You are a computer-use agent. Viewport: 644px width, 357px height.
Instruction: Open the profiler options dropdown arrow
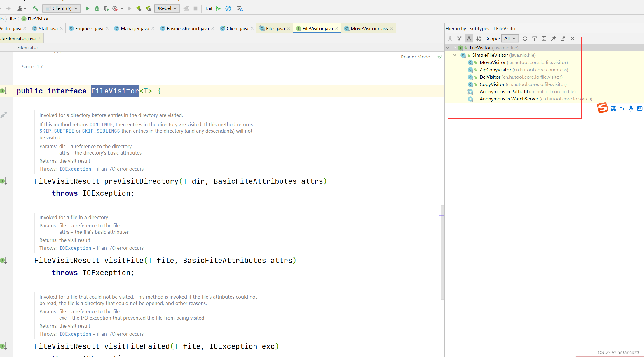click(x=122, y=9)
